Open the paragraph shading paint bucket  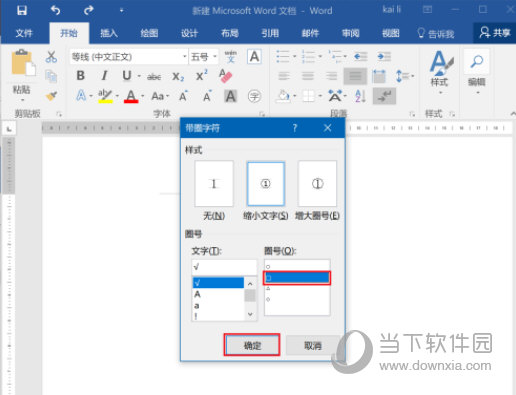click(284, 96)
